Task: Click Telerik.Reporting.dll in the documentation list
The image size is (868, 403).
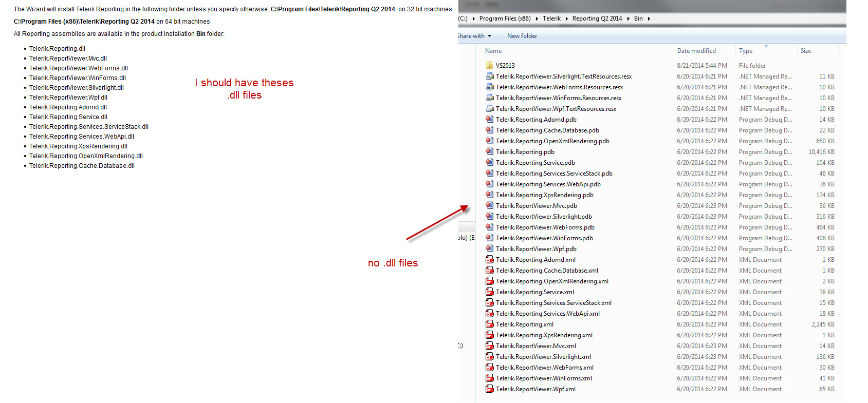Action: pyautogui.click(x=57, y=49)
